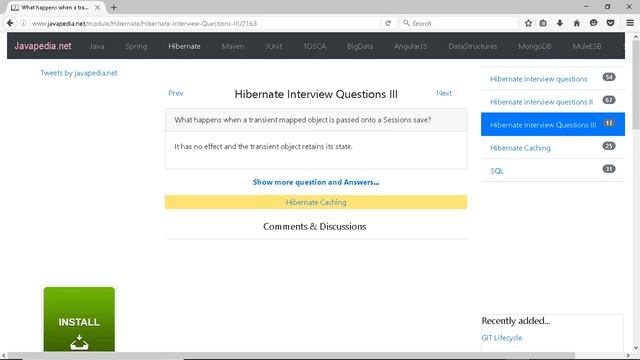The image size is (640, 360).
Task: Click the smiley face toolbar icon
Action: [x=593, y=23]
